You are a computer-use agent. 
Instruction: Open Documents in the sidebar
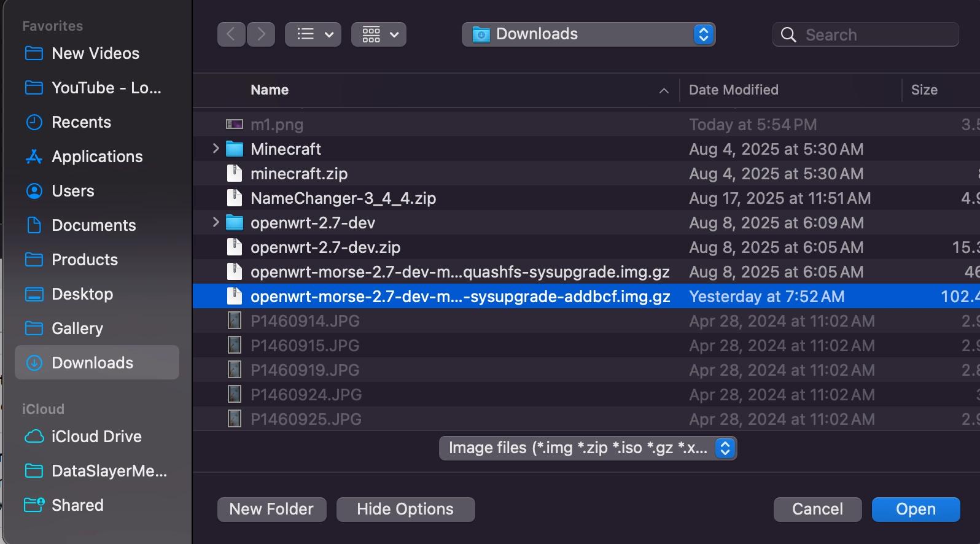point(97,225)
